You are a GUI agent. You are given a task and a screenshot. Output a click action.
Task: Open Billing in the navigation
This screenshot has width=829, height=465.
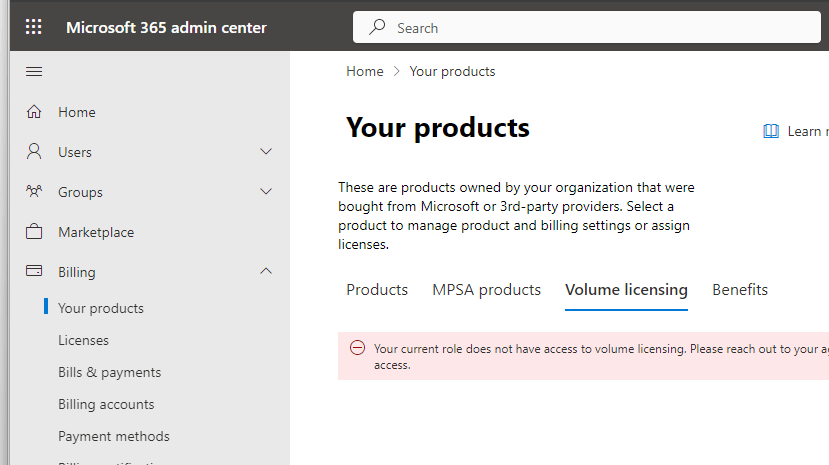tap(77, 272)
